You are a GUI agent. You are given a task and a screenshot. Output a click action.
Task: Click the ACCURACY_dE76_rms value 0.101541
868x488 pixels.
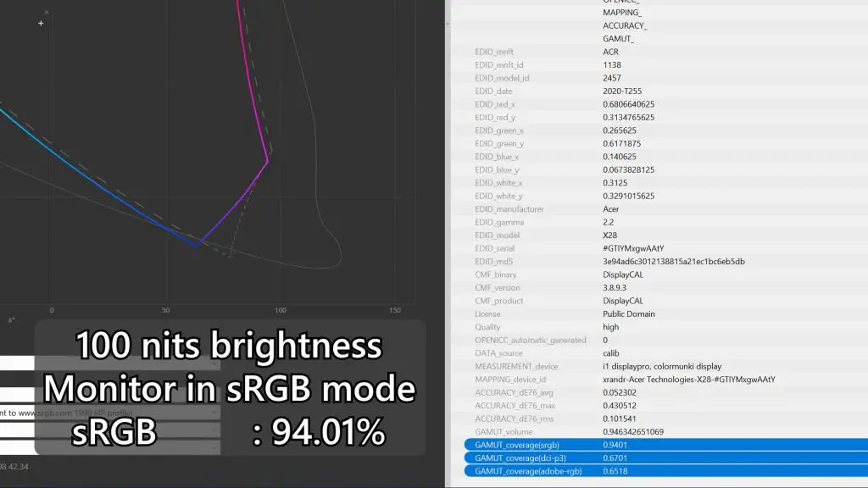(620, 419)
